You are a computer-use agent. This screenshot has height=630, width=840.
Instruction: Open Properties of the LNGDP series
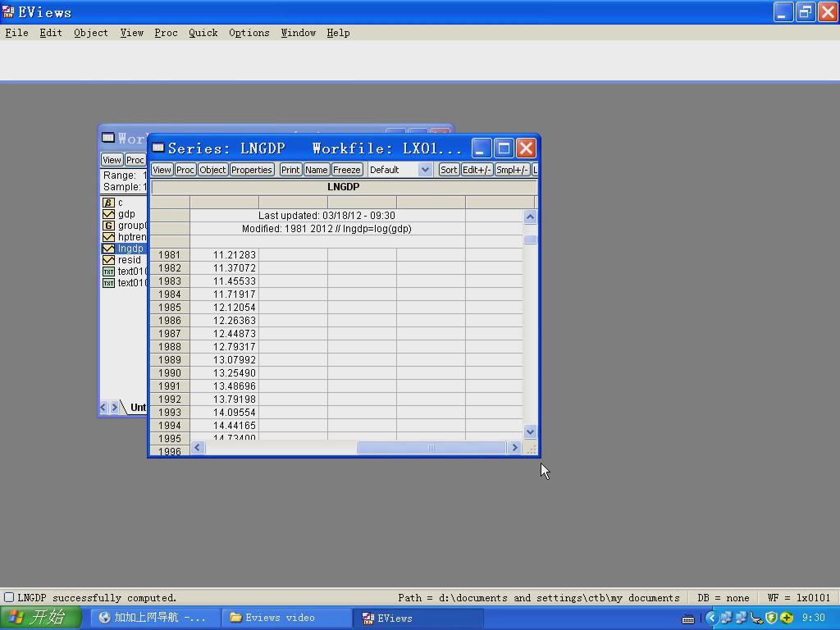tap(252, 170)
